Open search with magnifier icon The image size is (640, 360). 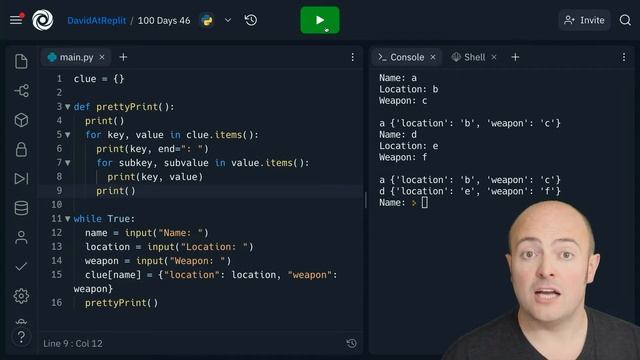click(x=625, y=20)
